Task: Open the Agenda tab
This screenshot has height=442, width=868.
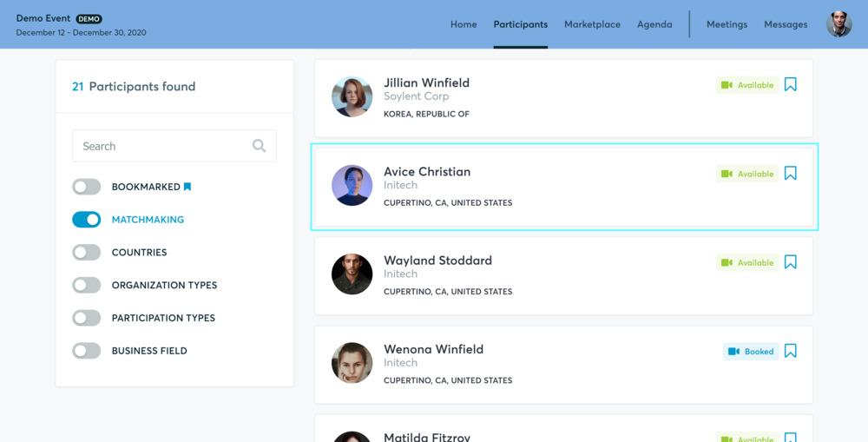Action: [x=654, y=24]
